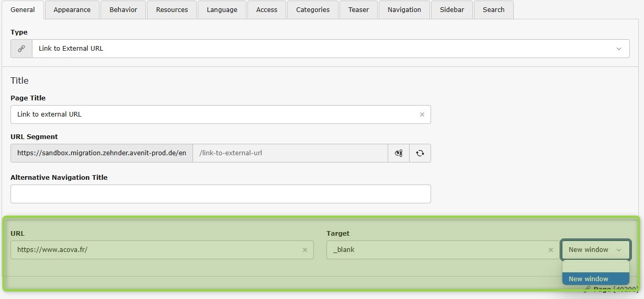Click the link icon beside Type

pyautogui.click(x=21, y=49)
